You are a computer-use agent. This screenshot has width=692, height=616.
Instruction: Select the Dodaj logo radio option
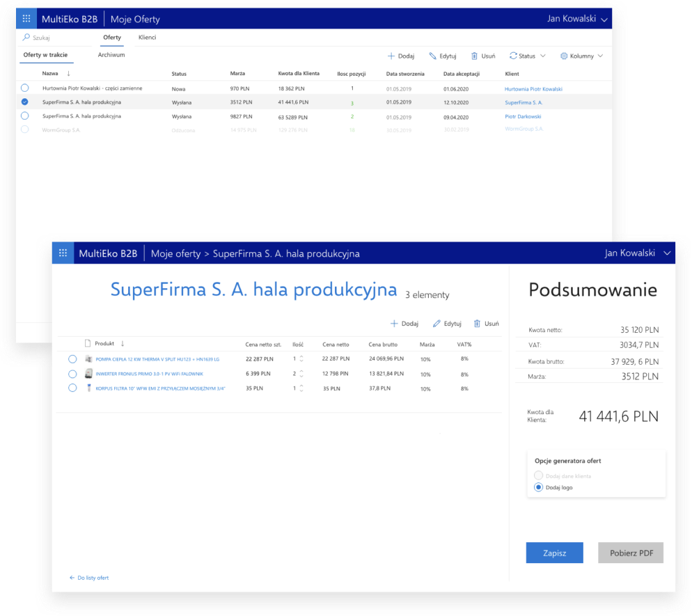pyautogui.click(x=538, y=487)
